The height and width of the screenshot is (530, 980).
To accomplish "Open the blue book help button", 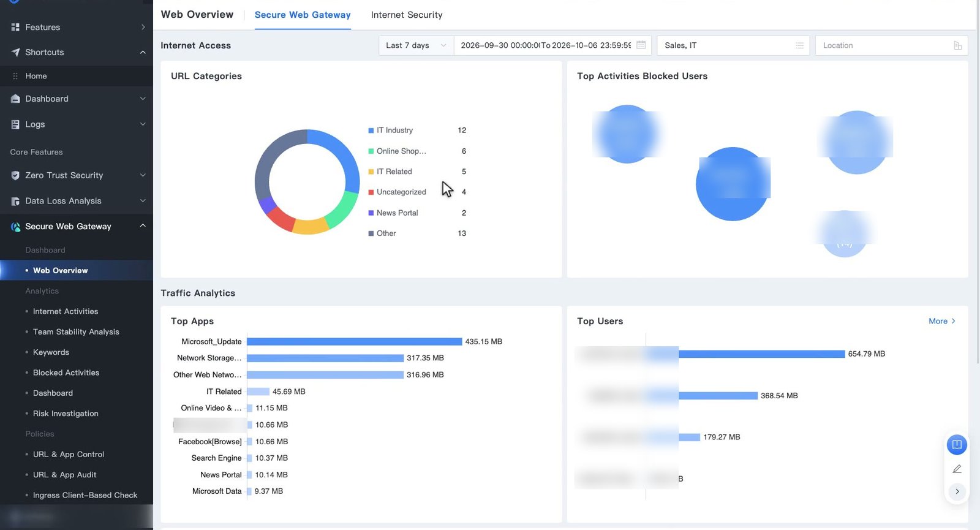I will [x=957, y=444].
